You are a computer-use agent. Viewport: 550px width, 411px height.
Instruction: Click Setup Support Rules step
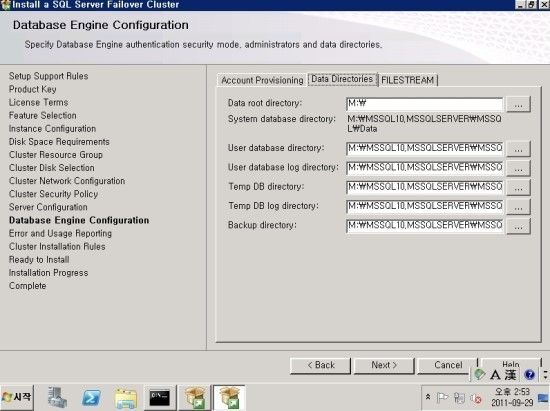[x=49, y=76]
